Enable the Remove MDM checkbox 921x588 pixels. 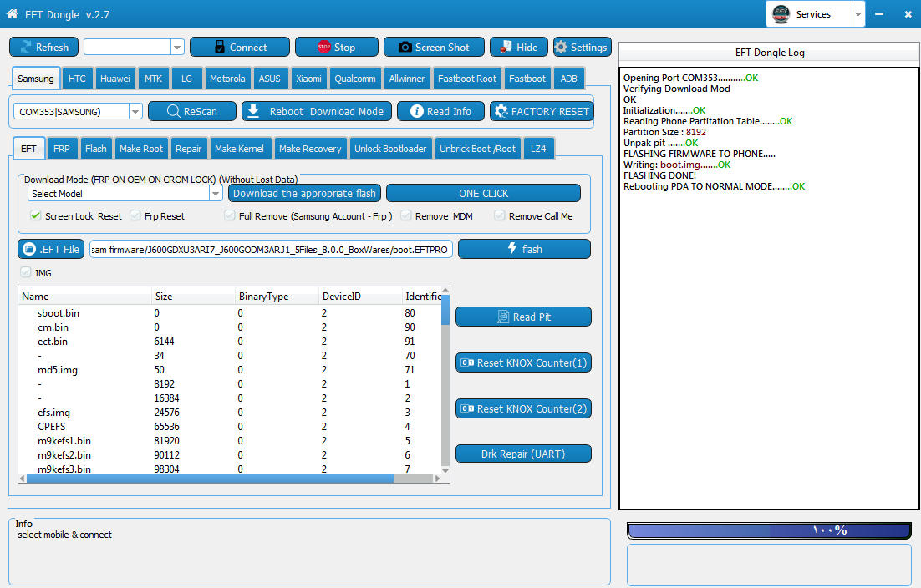pyautogui.click(x=406, y=215)
